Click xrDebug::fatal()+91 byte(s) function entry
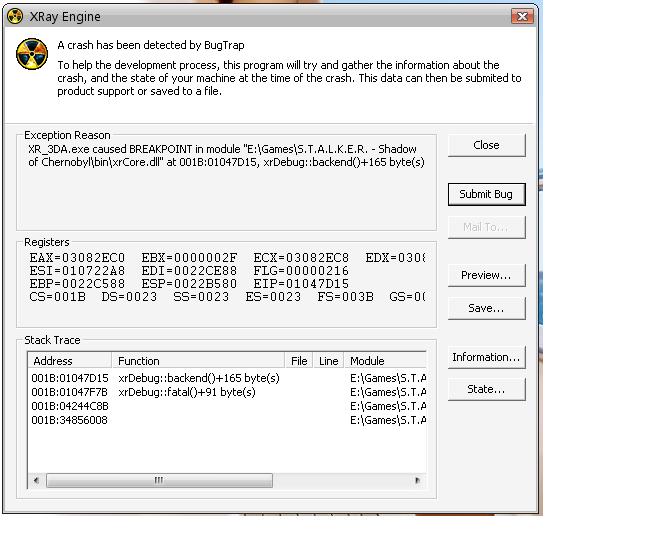 coord(187,392)
